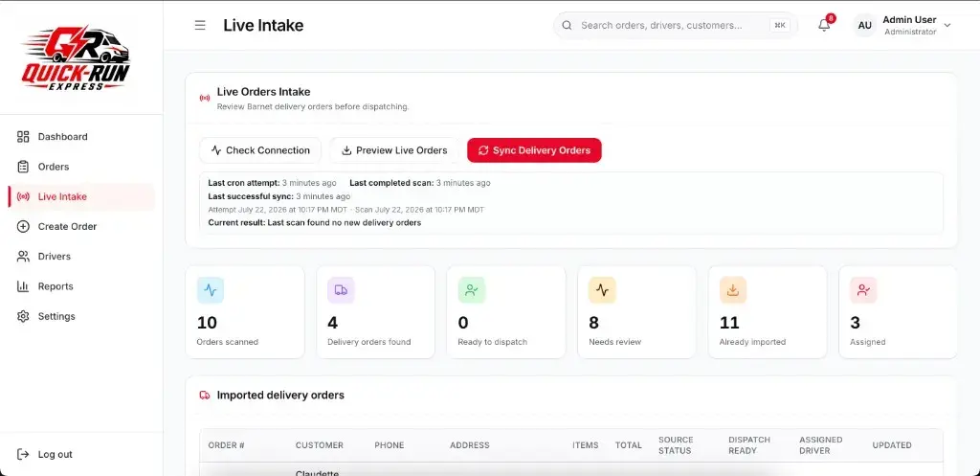Screen dimensions: 980x476
Task: Click the magnifier icon in the search bar
Action: pyautogui.click(x=567, y=26)
